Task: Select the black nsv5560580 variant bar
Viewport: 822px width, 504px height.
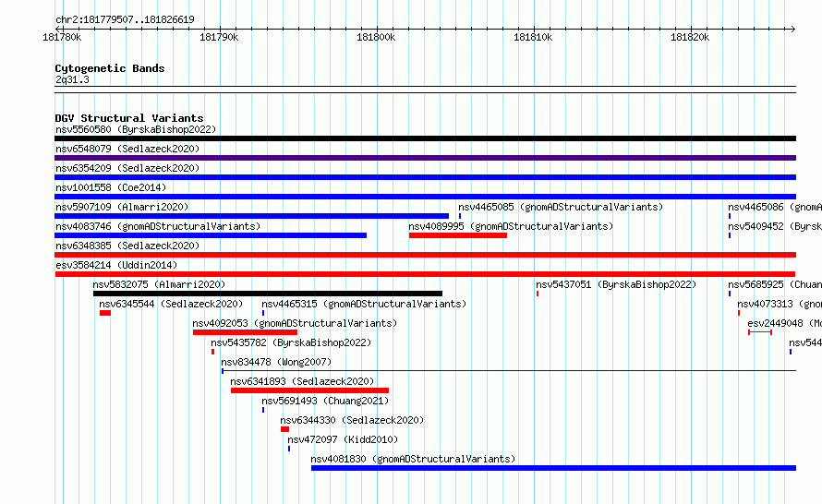Action: [x=425, y=138]
